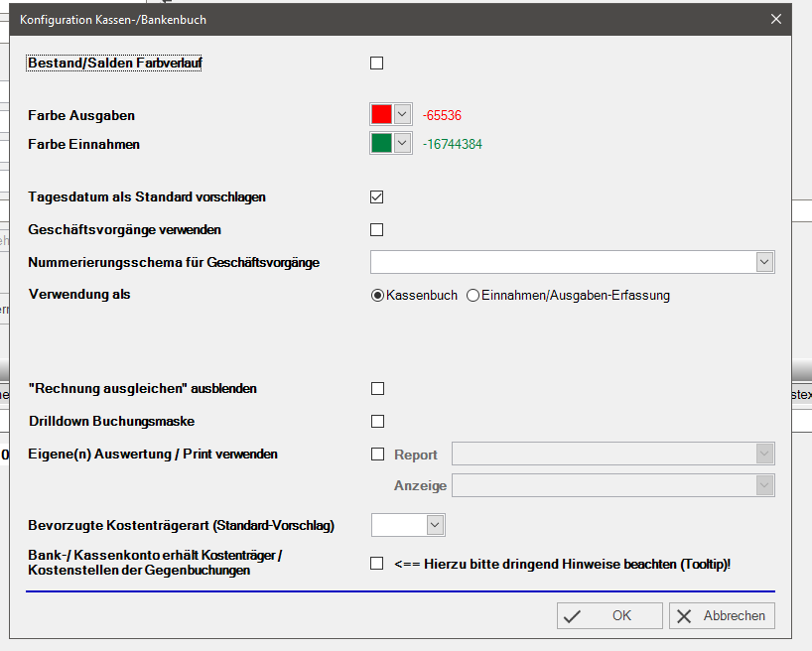Viewport: 812px width, 651px height.
Task: Open Farbe Ausgaben color dropdown arrow
Action: tap(402, 114)
